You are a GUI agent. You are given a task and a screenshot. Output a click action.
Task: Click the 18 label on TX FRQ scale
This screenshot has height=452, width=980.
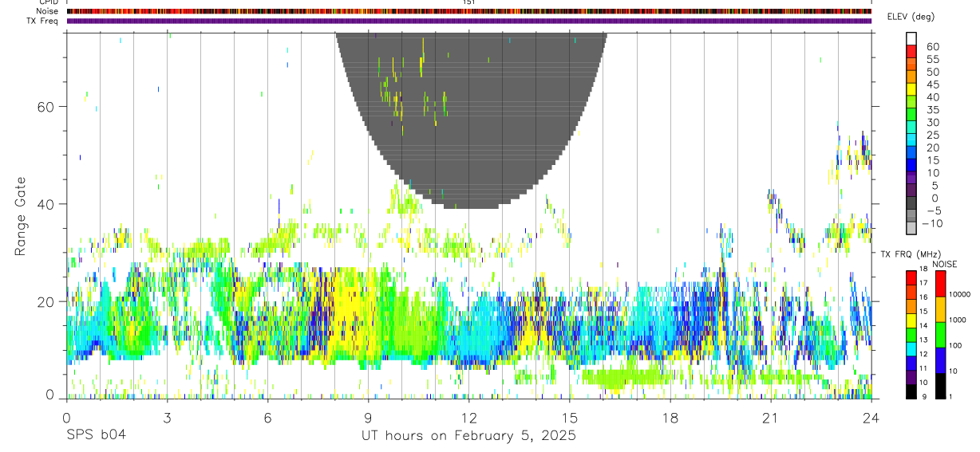(923, 269)
